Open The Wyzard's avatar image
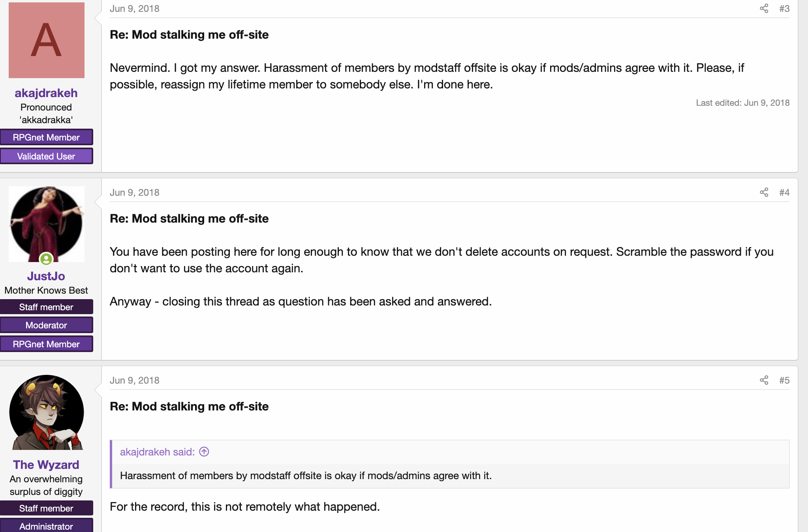808x532 pixels. [47, 412]
